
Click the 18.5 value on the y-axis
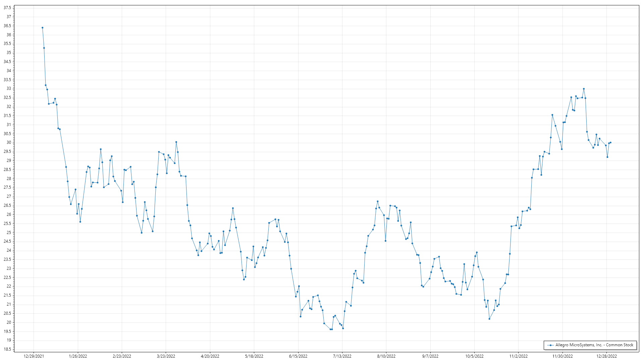coord(7,349)
